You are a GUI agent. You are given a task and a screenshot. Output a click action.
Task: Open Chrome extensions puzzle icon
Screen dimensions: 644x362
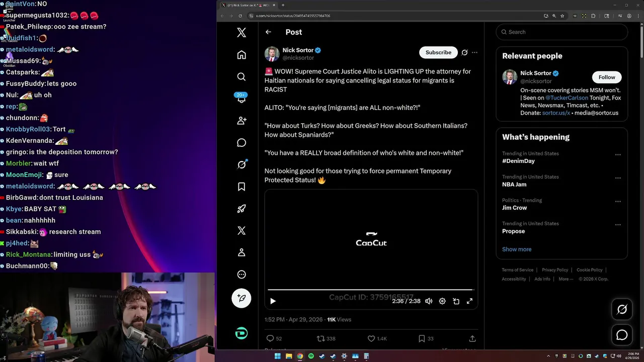pos(593,16)
